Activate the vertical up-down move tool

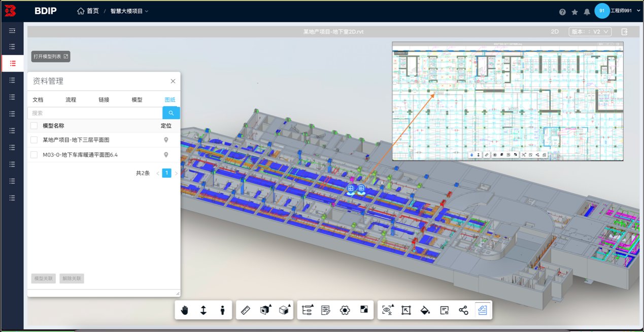[x=204, y=310]
